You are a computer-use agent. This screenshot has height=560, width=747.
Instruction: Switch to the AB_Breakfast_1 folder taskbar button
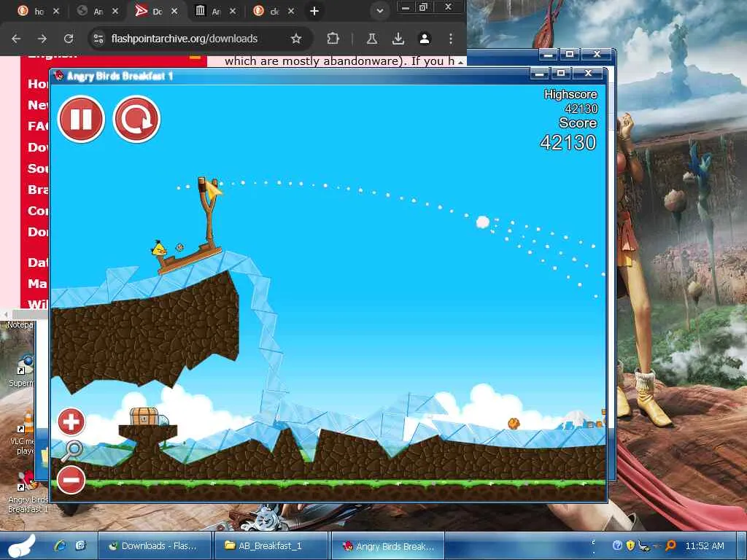click(271, 545)
